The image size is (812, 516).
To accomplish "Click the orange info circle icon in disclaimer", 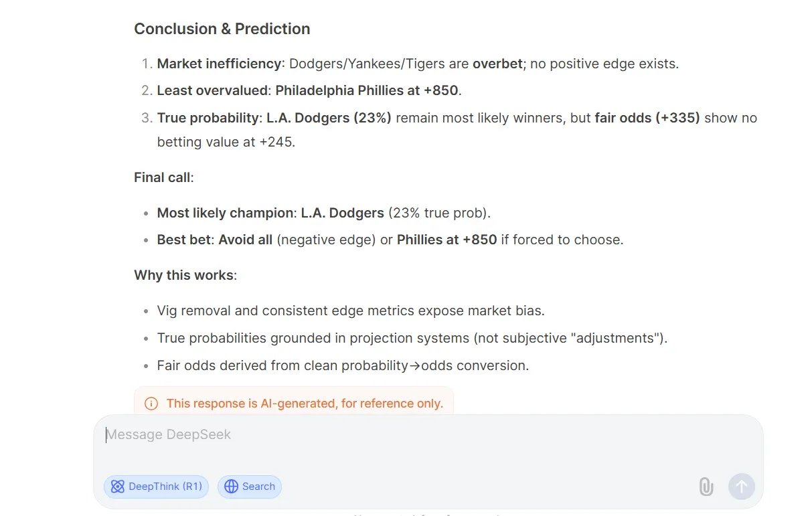I will (151, 403).
